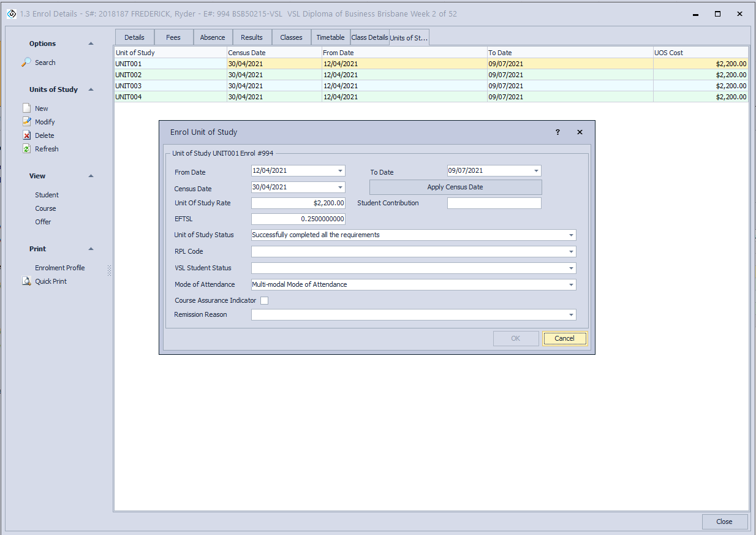The height and width of the screenshot is (535, 756).
Task: Expand the Mode of Attendance dropdown
Action: point(571,285)
